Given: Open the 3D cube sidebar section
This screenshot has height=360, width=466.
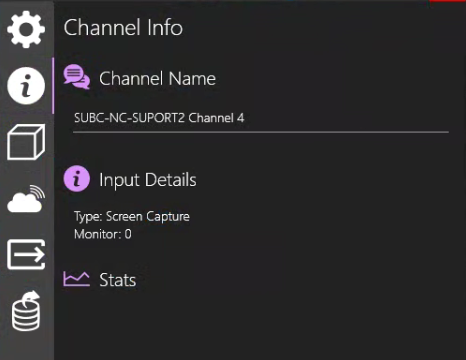Looking at the screenshot, I should point(26,142).
